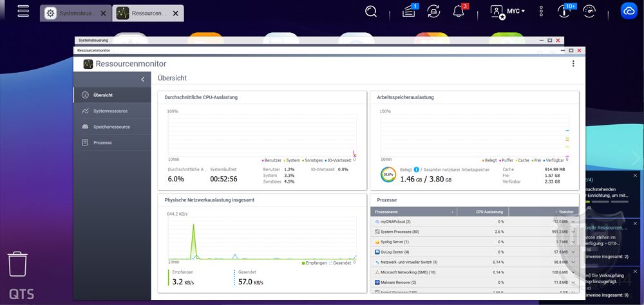Dismiss the Ressourcen notification card
This screenshot has height=305, width=644.
635,224
